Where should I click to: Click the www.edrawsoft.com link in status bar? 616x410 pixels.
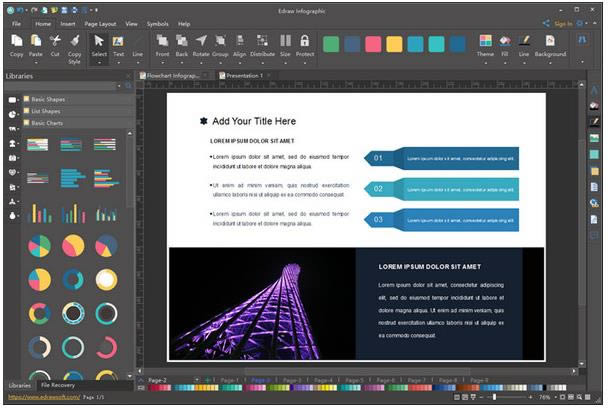click(42, 397)
